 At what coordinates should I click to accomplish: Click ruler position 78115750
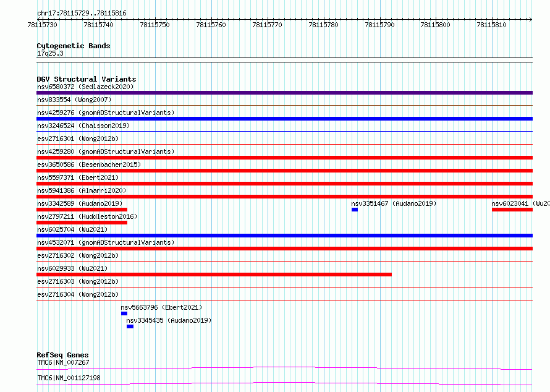point(154,25)
